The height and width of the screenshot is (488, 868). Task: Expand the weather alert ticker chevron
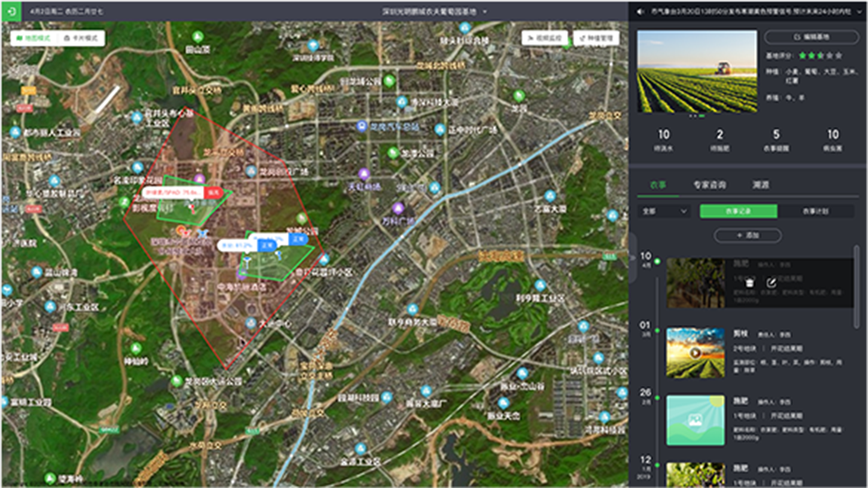click(859, 12)
